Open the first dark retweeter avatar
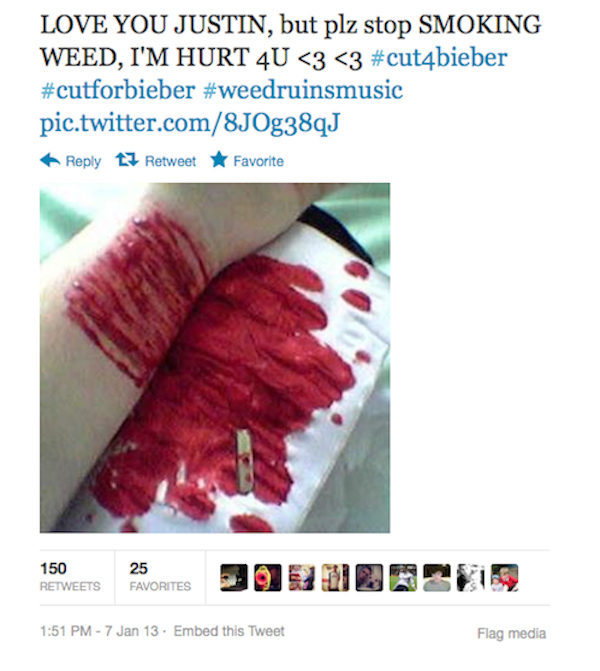Viewport: 600px width, 671px height. [234, 578]
